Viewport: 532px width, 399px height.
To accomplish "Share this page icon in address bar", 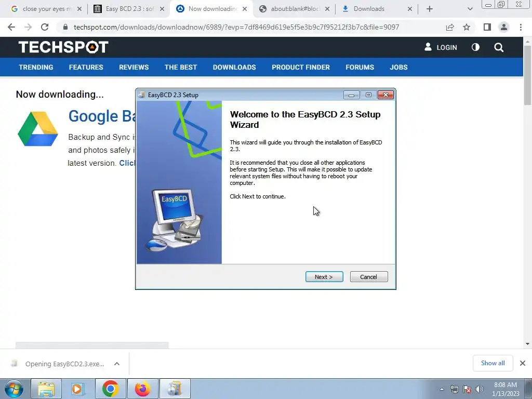I will pos(450,27).
